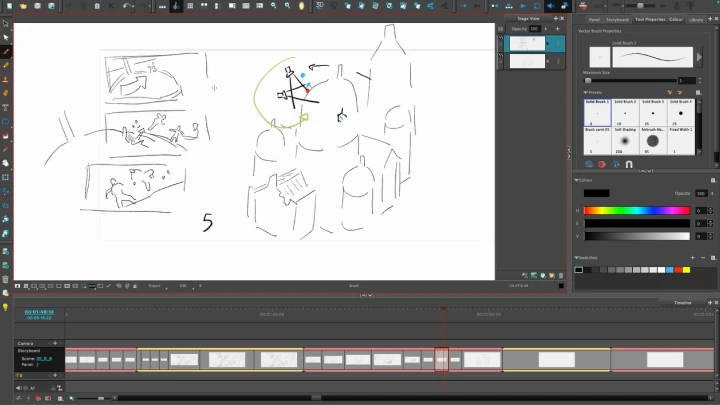Collapse the Colour section
The width and height of the screenshot is (720, 405).
578,180
